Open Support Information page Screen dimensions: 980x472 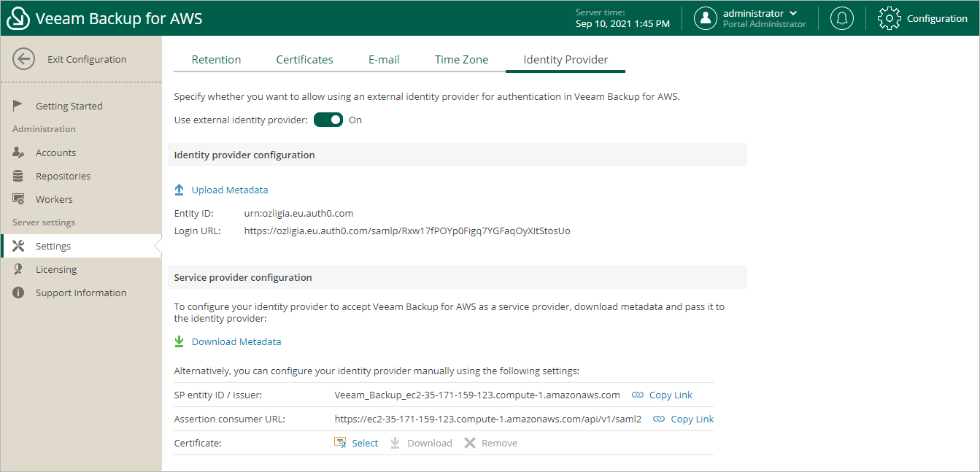pyautogui.click(x=81, y=293)
